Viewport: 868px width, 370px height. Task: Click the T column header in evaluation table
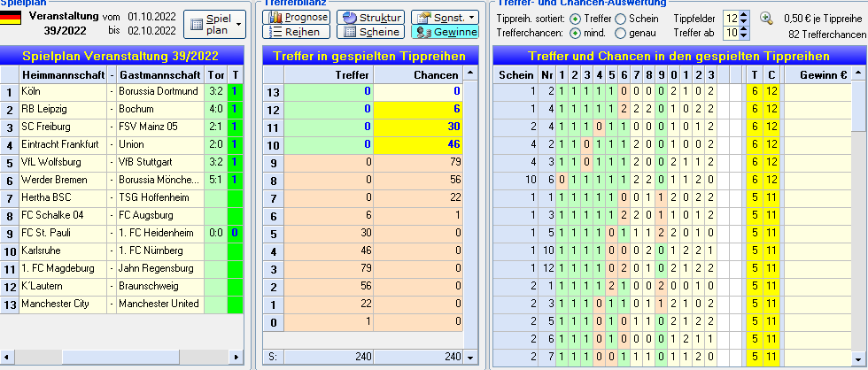point(754,74)
